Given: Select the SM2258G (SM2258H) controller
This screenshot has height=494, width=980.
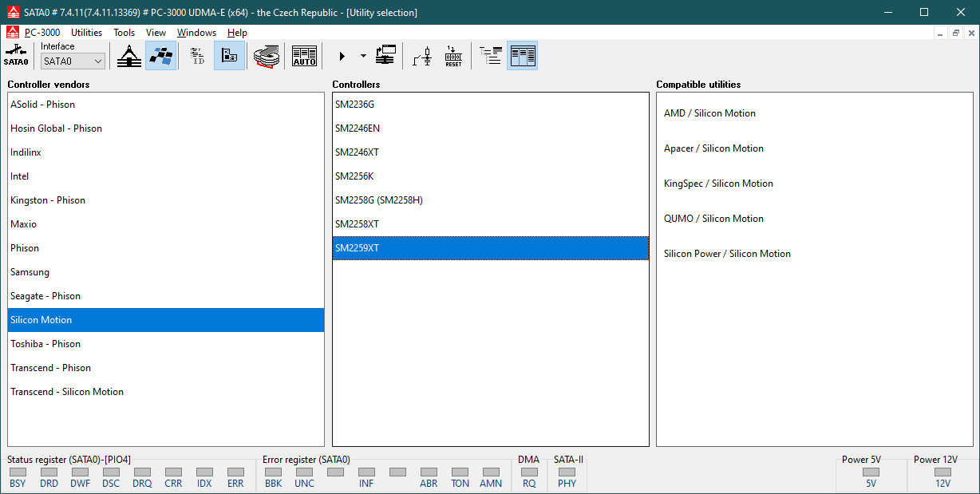Looking at the screenshot, I should coord(491,200).
